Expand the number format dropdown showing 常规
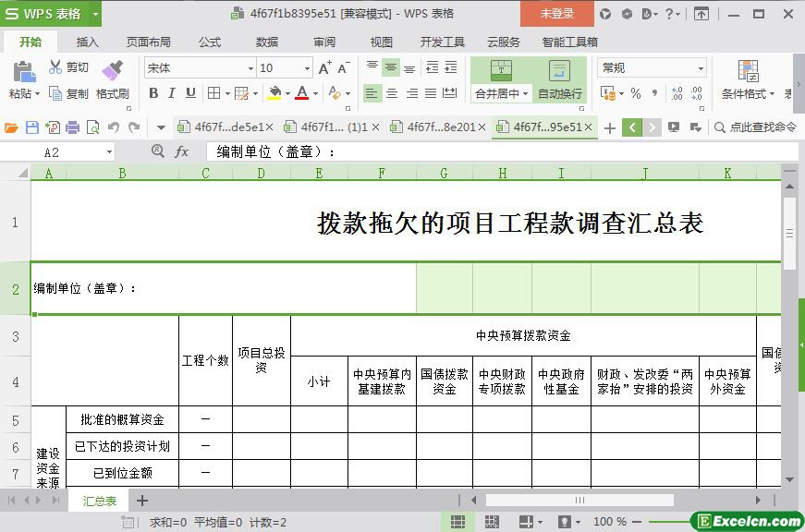This screenshot has height=532, width=805. click(x=701, y=68)
